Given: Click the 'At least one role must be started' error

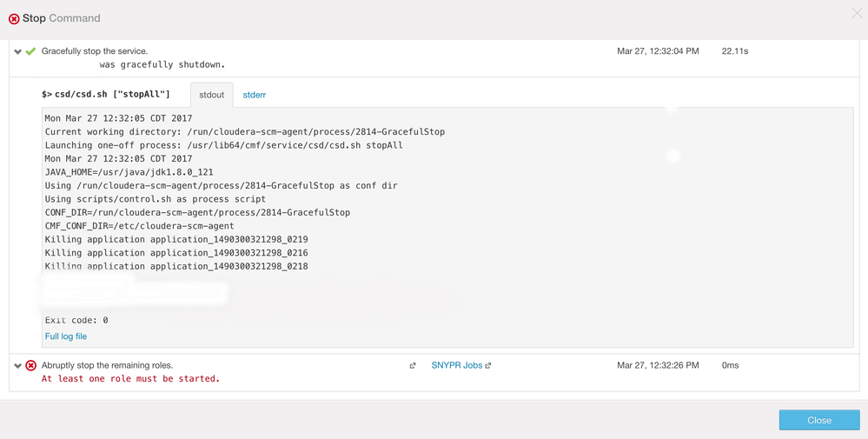Looking at the screenshot, I should [x=130, y=379].
